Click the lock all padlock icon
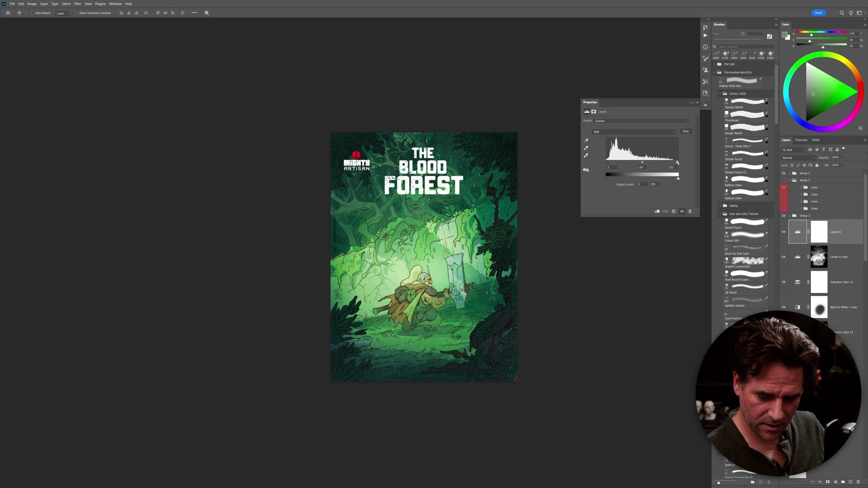Viewport: 868px width, 488px height. (x=817, y=165)
